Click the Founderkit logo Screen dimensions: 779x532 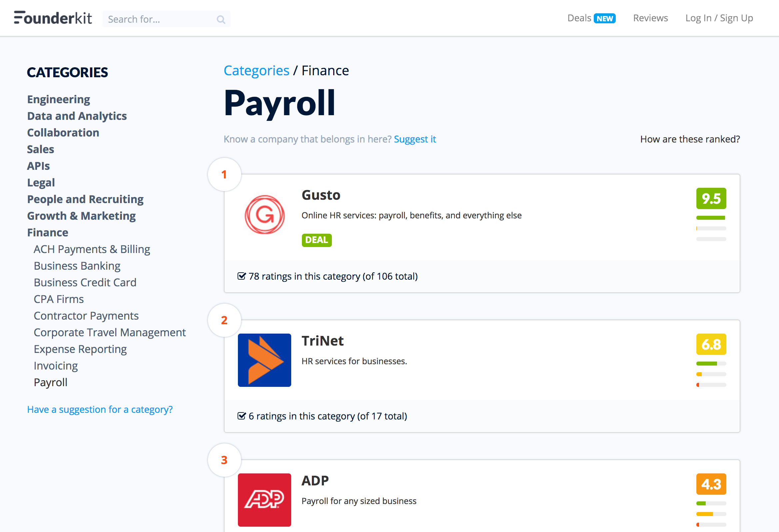click(53, 18)
